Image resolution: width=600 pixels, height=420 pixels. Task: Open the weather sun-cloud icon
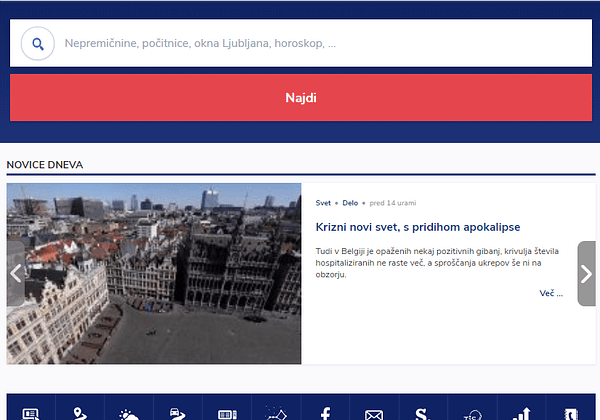click(x=129, y=412)
